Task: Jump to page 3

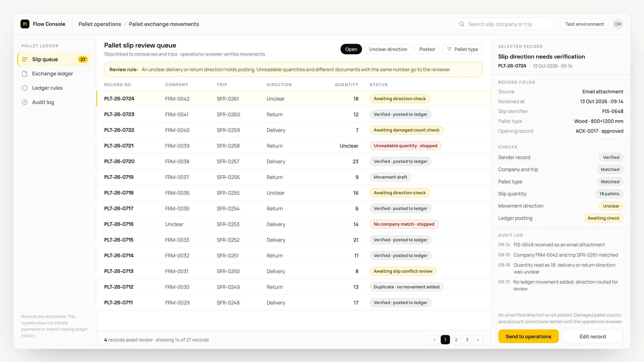Action: pyautogui.click(x=467, y=340)
